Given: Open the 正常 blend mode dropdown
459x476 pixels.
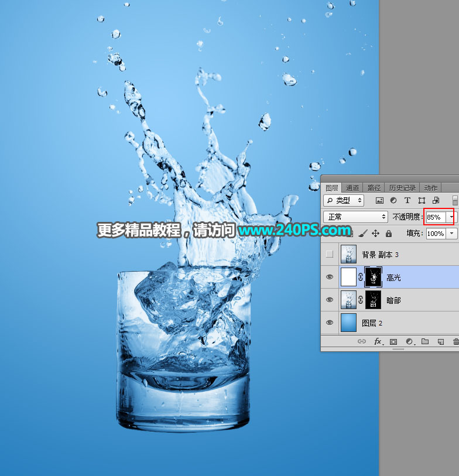Looking at the screenshot, I should pos(355,217).
